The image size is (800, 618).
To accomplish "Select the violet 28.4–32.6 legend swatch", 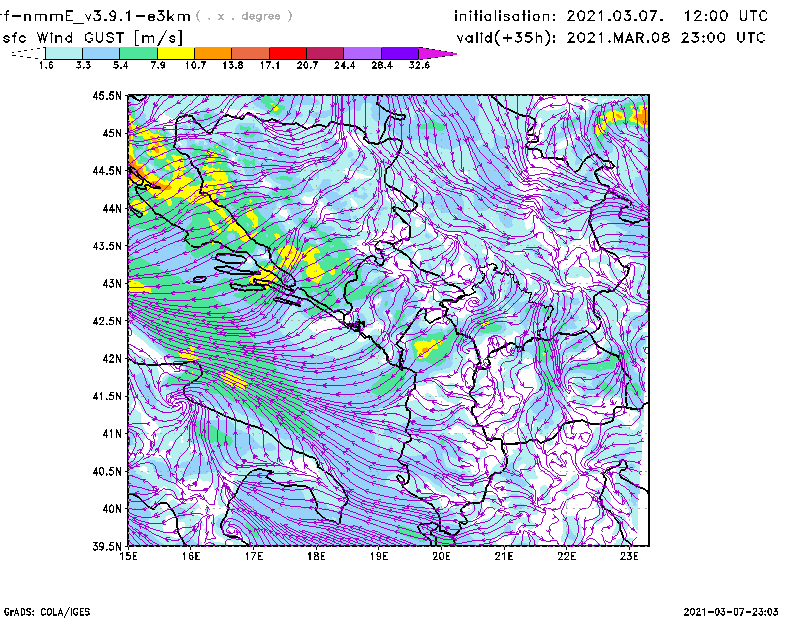I will (x=400, y=53).
